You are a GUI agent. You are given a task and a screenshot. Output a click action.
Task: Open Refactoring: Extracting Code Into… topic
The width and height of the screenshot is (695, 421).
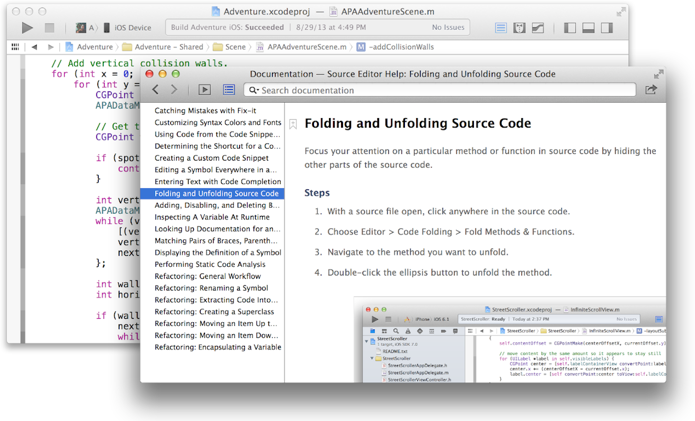pos(216,300)
